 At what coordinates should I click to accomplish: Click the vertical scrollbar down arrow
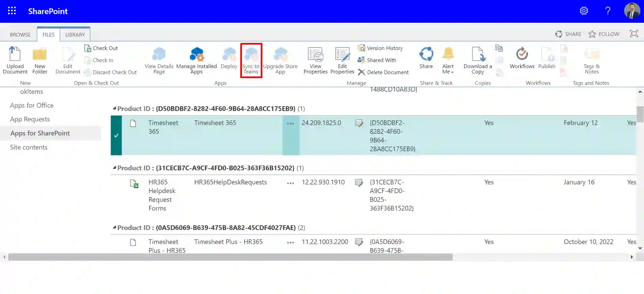pyautogui.click(x=640, y=248)
